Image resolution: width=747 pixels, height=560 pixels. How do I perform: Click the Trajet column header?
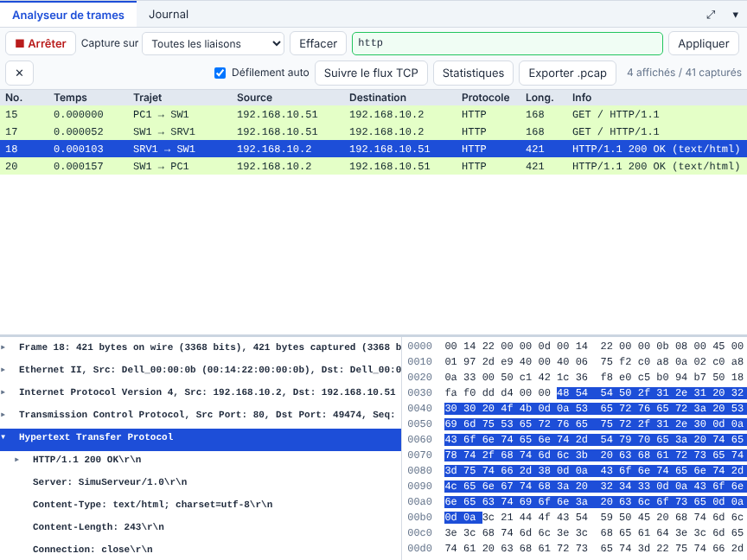[x=147, y=98]
